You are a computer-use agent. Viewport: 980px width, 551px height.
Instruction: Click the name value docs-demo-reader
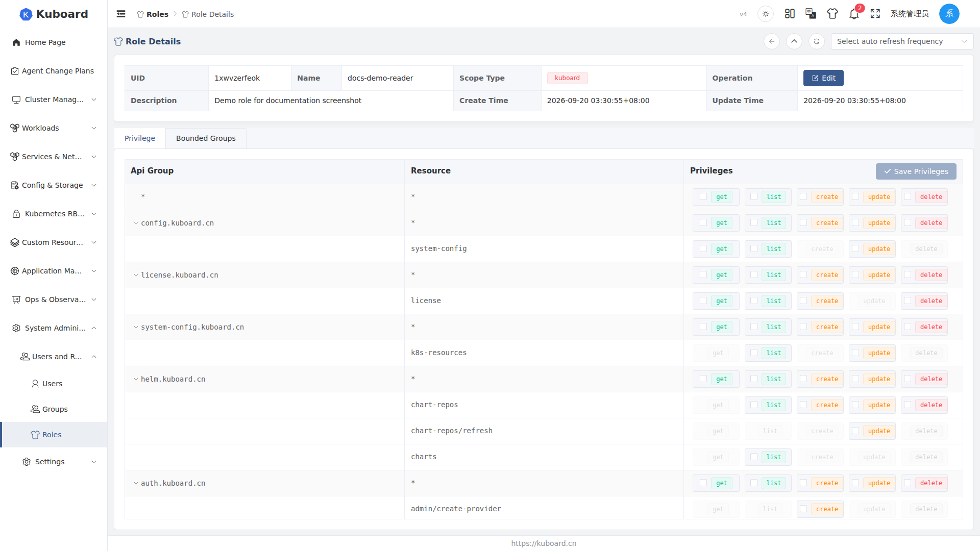click(380, 78)
